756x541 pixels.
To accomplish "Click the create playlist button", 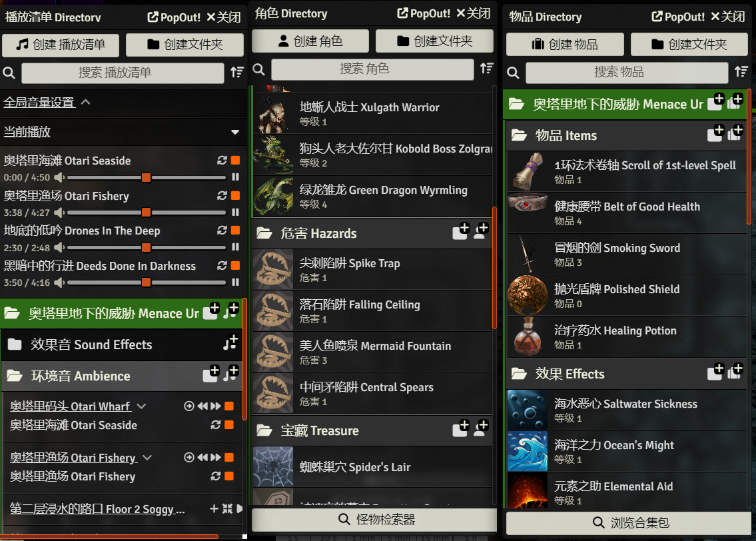I will click(61, 45).
